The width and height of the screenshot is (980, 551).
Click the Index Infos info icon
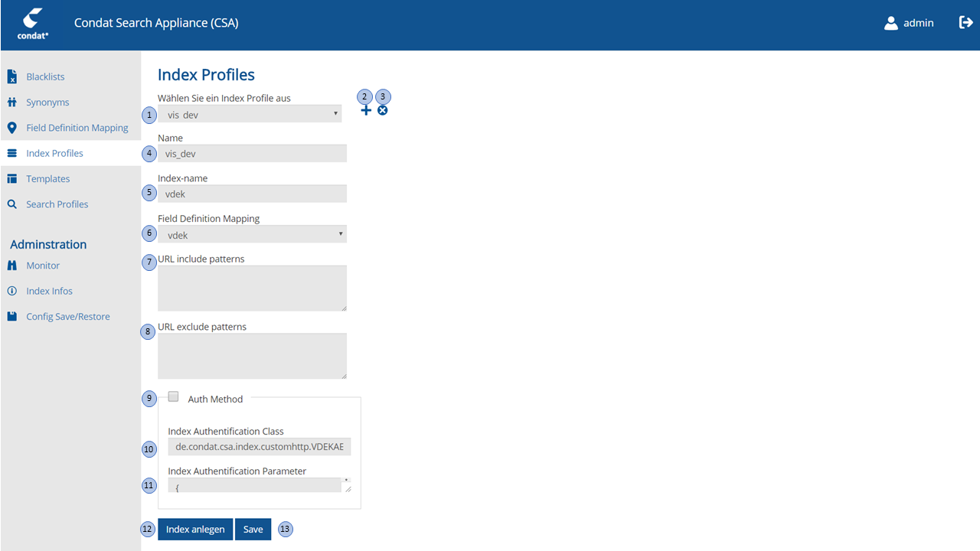click(x=11, y=291)
